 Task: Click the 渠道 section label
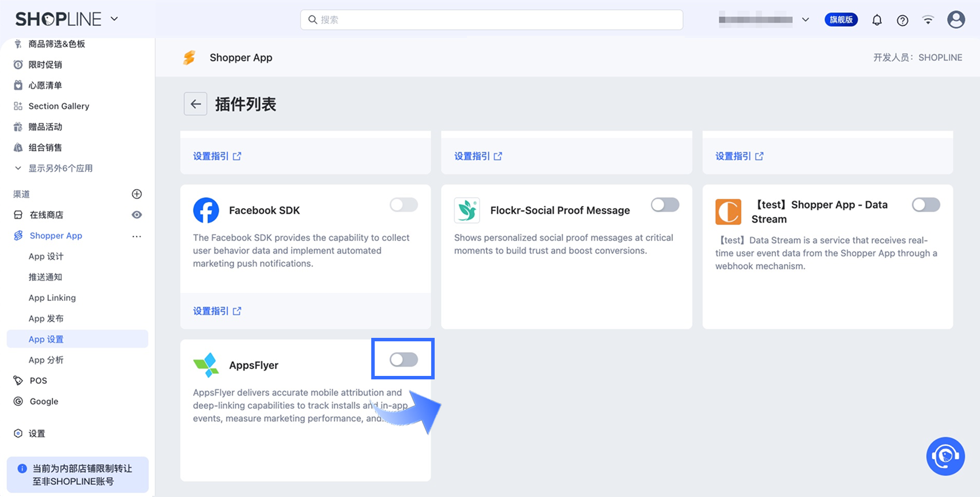tap(21, 194)
